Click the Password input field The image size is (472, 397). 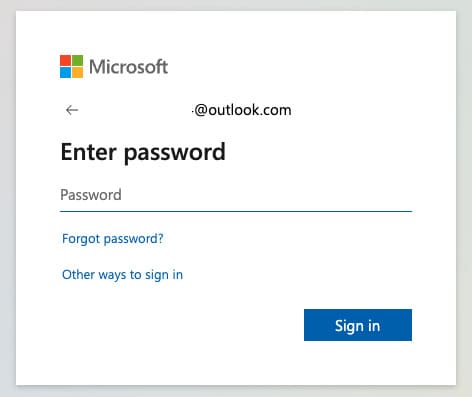[236, 195]
